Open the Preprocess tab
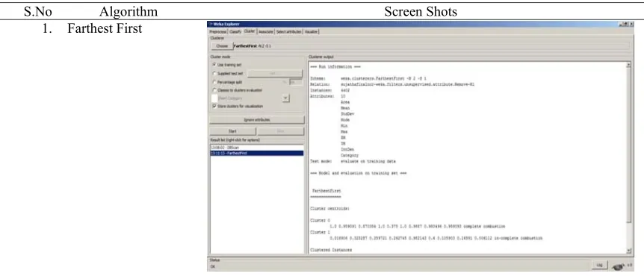 pyautogui.click(x=218, y=31)
